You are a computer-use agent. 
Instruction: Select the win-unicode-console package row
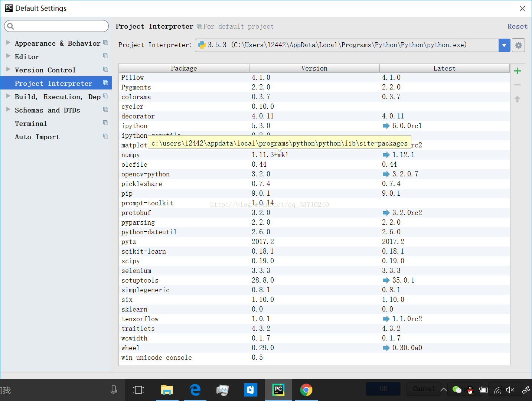click(314, 358)
